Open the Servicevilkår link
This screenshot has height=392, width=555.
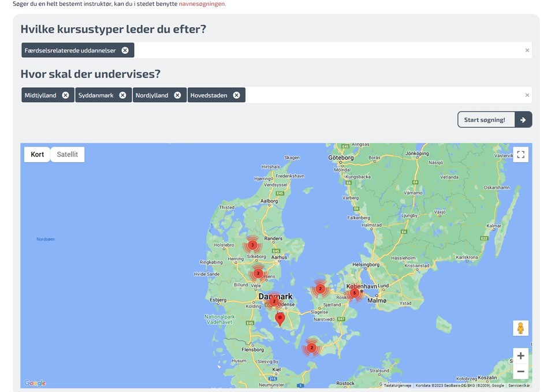point(519,386)
